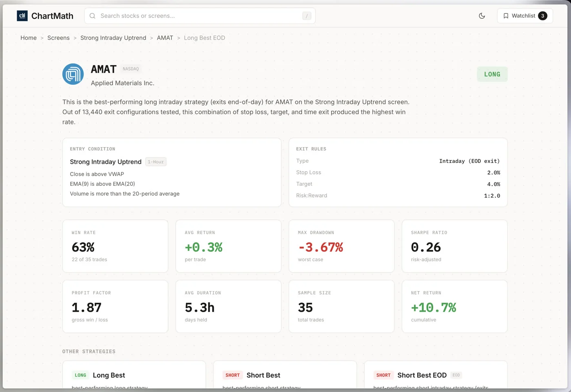Click the ChartMath brand name

tap(52, 16)
